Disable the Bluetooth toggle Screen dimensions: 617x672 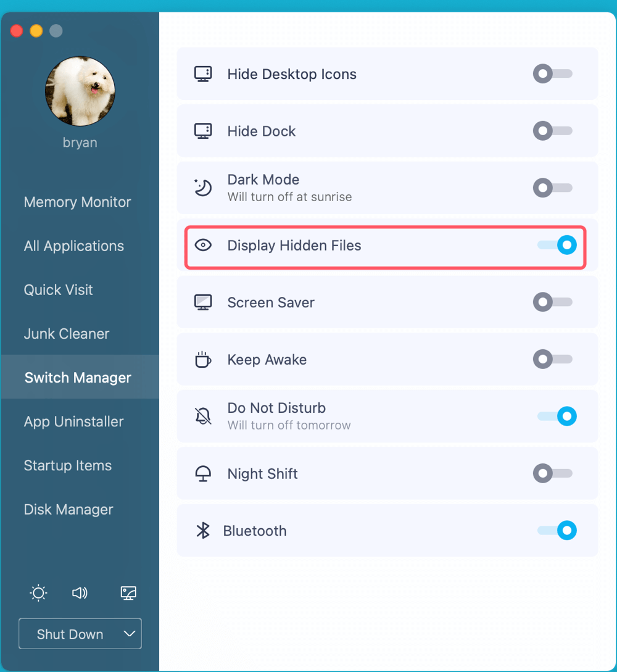click(x=557, y=530)
